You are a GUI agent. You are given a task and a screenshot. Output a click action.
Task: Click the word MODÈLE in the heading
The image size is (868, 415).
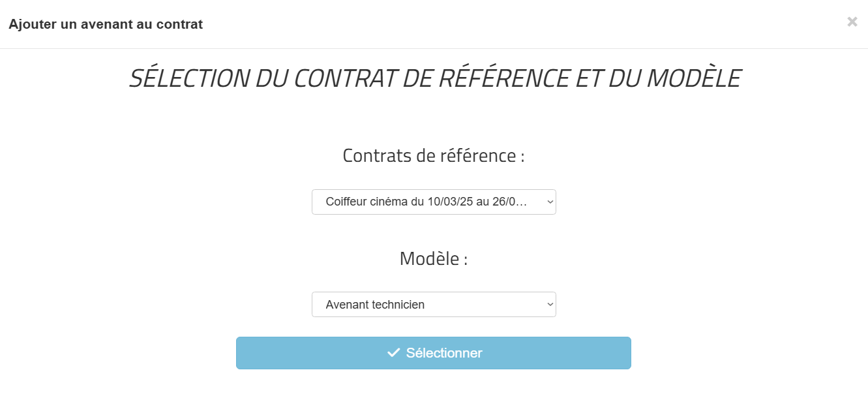(693, 78)
